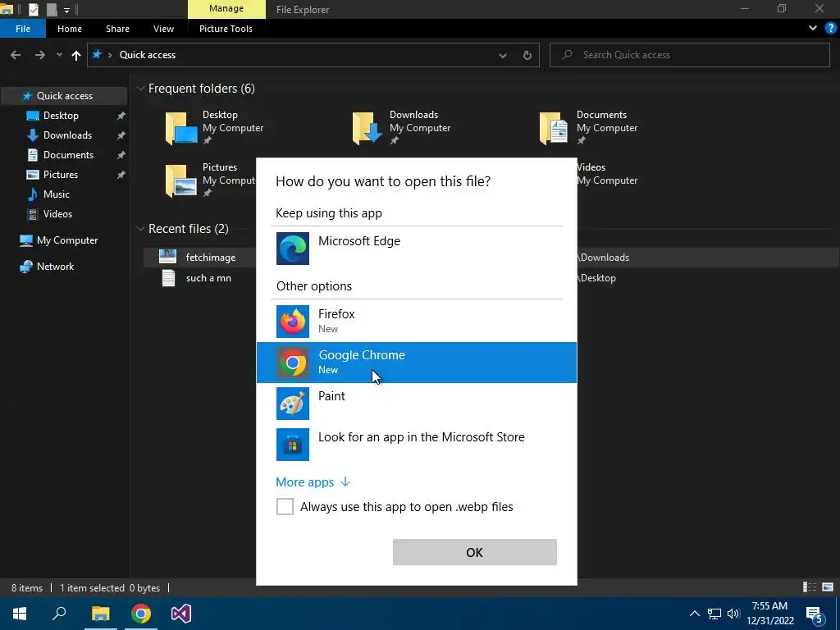The width and height of the screenshot is (840, 630).
Task: Collapse the Frequent folders section
Action: pyautogui.click(x=140, y=89)
